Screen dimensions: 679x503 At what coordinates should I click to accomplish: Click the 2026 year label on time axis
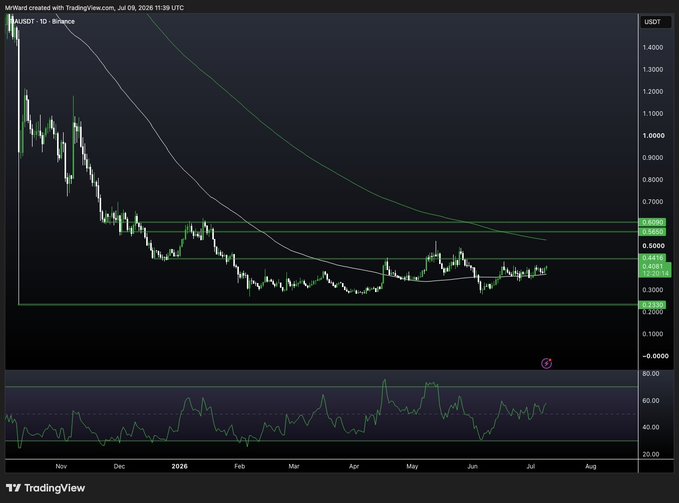(x=179, y=466)
